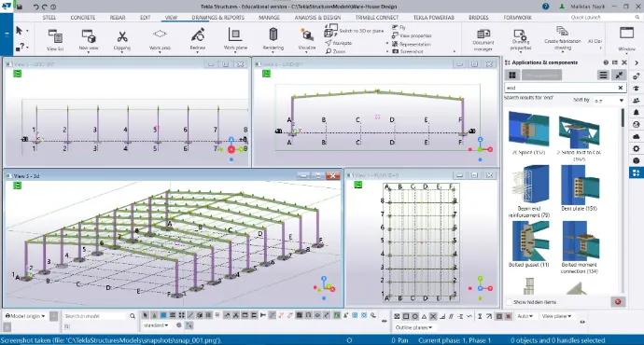Switch components panel to list view
This screenshot has width=644, height=345.
click(x=603, y=76)
